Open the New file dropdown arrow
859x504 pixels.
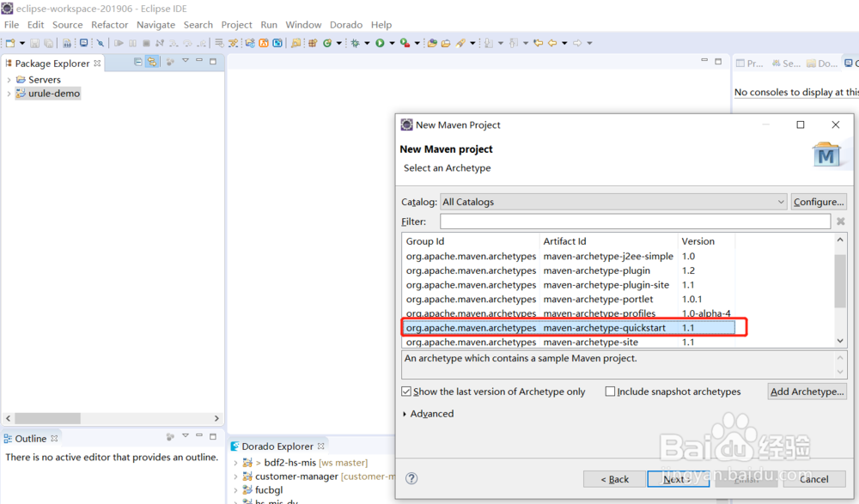click(22, 43)
